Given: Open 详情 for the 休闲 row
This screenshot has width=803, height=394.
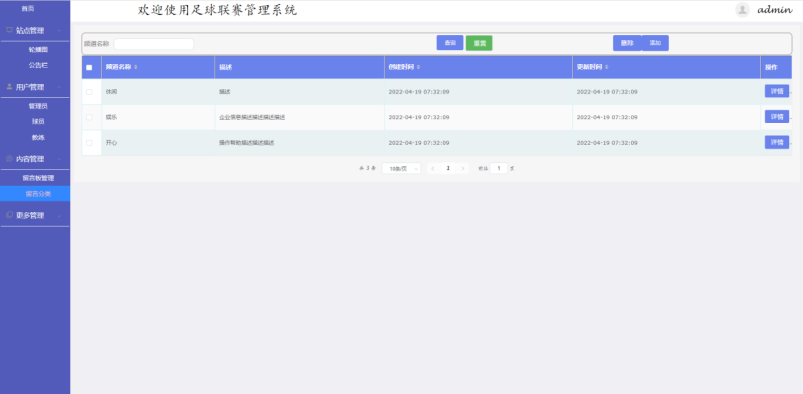Looking at the screenshot, I should tap(777, 91).
